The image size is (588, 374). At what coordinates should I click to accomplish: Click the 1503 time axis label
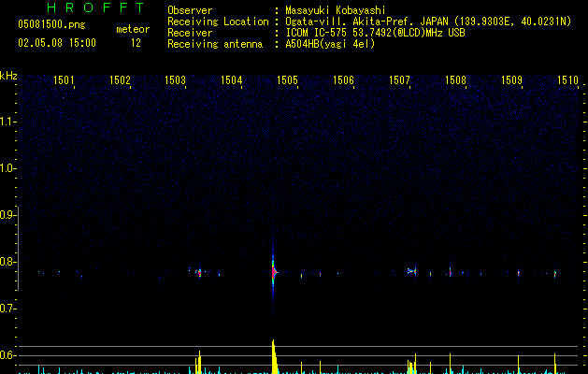(x=175, y=80)
